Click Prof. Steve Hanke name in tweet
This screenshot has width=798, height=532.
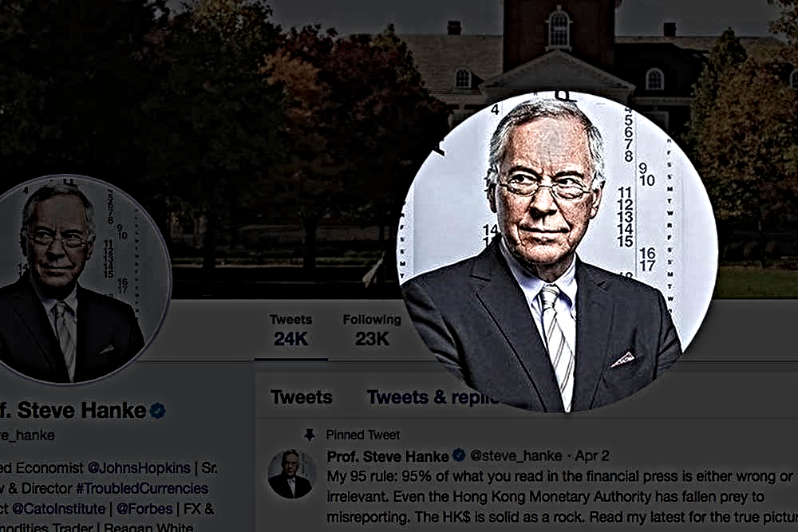[x=388, y=455]
